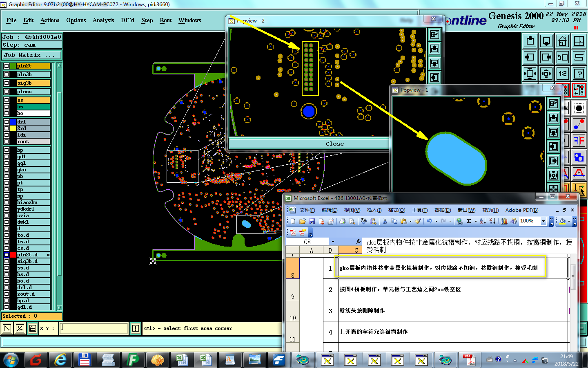Click the question mark help icon
588x368 pixels.
579,74
